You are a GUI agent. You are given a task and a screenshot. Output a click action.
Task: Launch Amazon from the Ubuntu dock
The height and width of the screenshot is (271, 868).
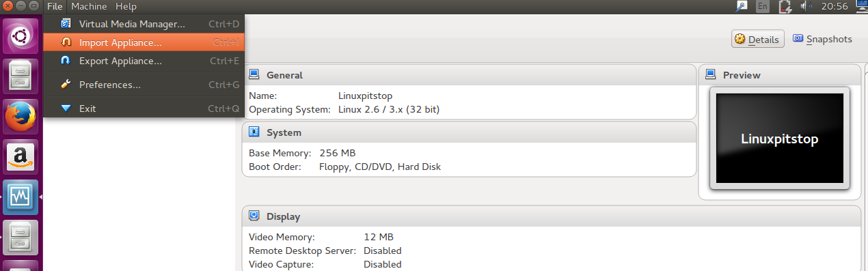point(21,157)
